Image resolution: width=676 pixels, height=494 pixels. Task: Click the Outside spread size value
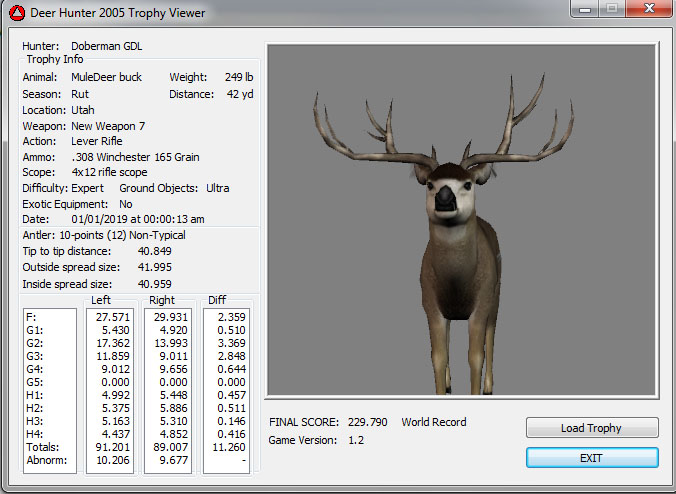154,267
